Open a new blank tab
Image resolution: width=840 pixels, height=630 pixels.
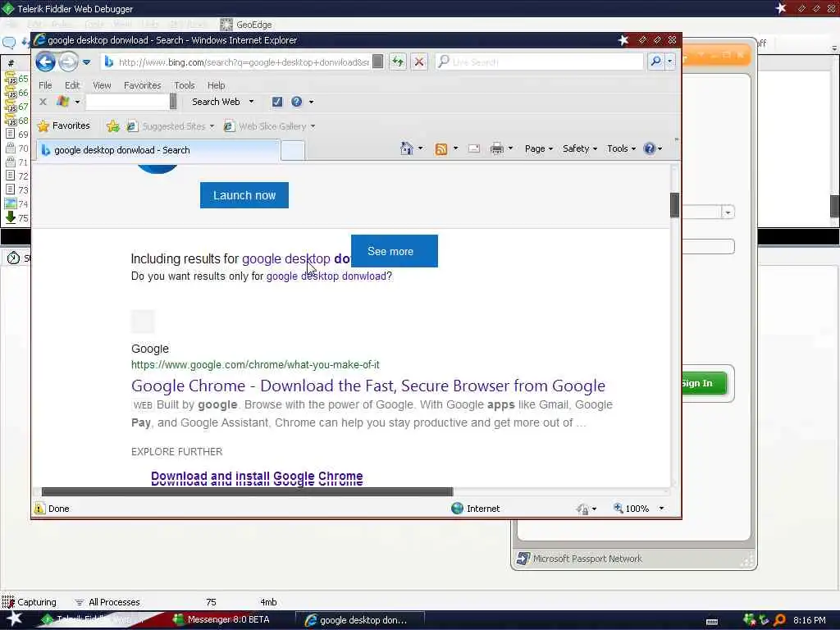(293, 151)
